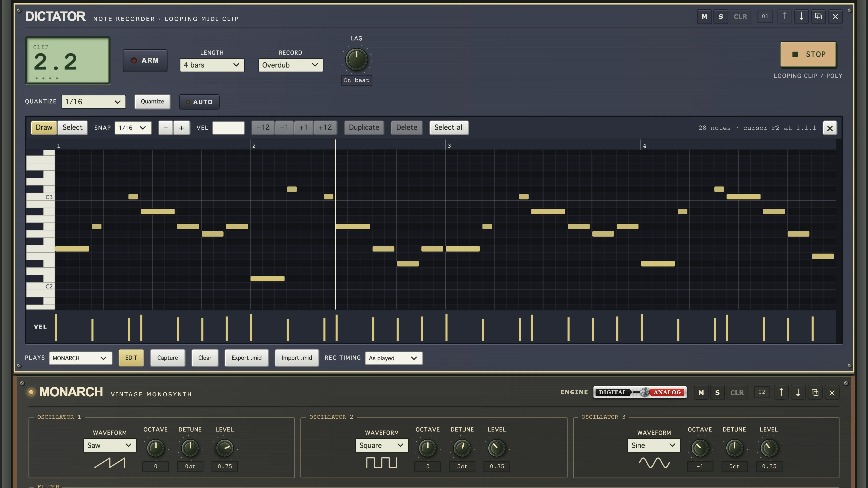This screenshot has height=488, width=868.
Task: Open the LENGTH 4 bars dropdown
Action: (212, 65)
